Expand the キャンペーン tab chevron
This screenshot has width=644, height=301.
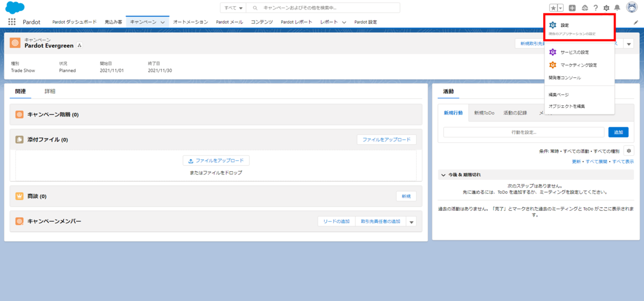pos(163,23)
